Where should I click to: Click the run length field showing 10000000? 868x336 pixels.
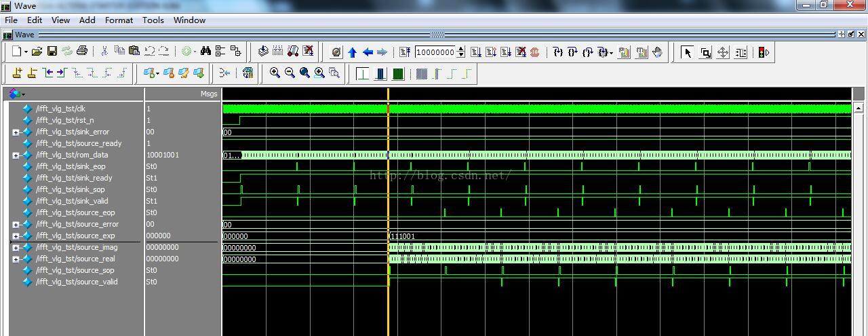(436, 52)
